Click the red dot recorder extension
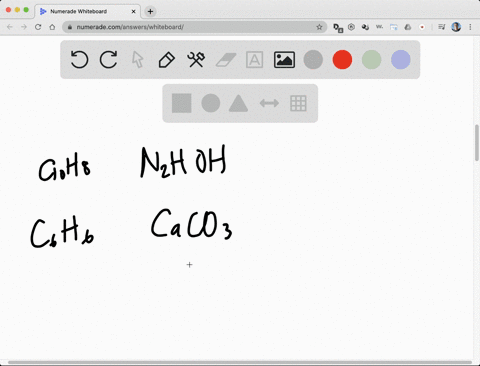The image size is (480, 366). coord(422,27)
